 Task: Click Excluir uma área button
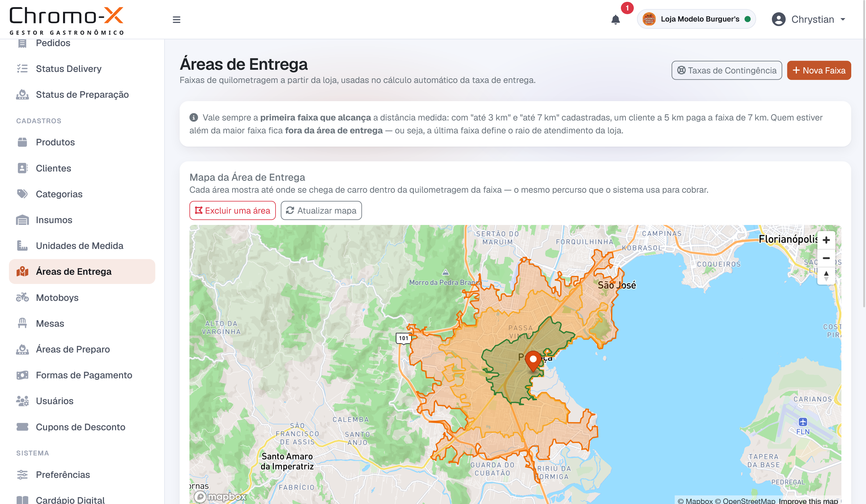point(232,211)
